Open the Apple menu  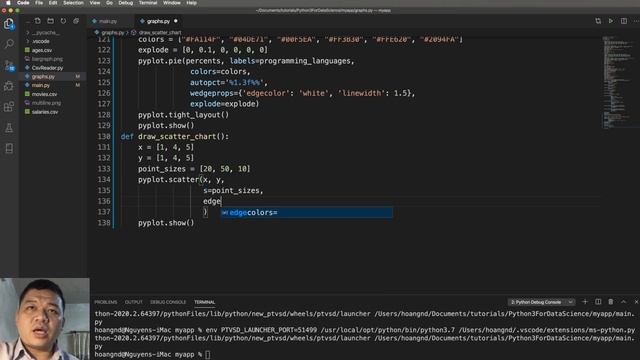coord(8,3)
